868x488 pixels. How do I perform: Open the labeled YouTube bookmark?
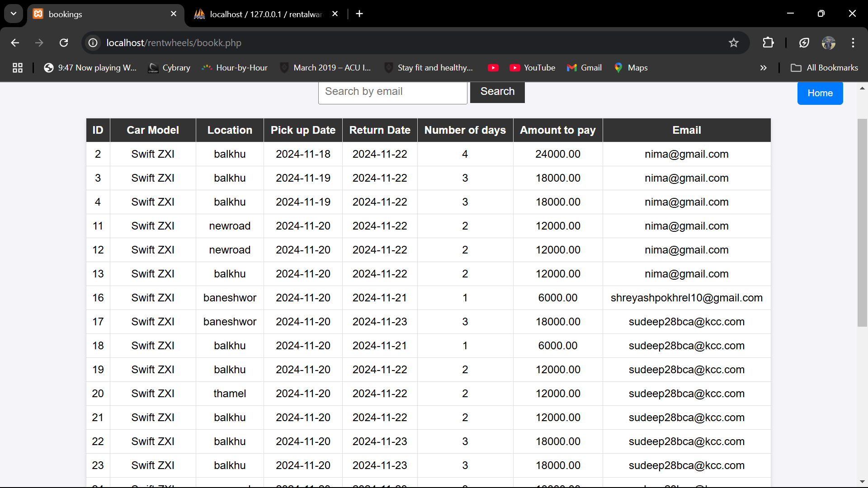point(532,68)
